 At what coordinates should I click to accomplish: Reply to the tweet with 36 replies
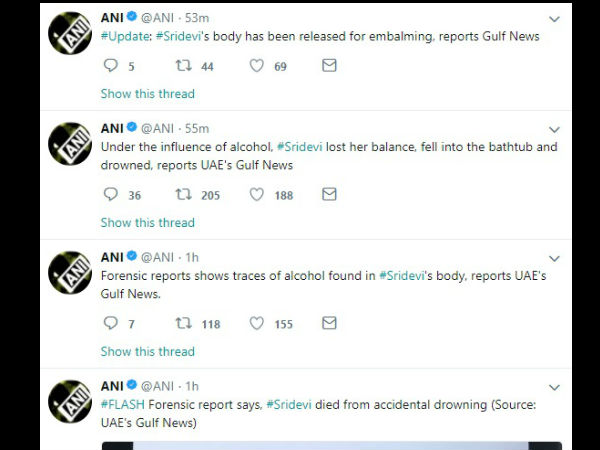point(111,195)
